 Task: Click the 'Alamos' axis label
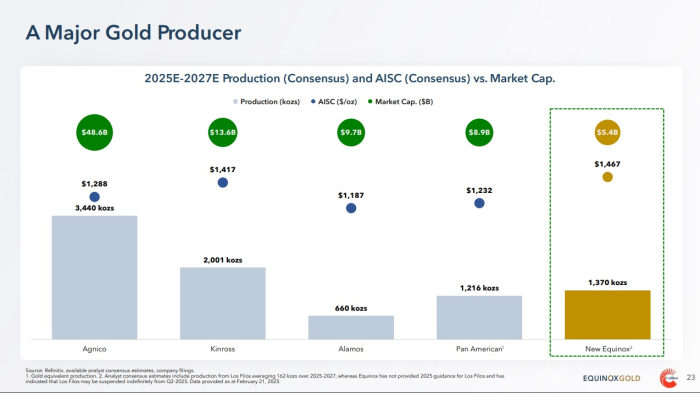(351, 349)
